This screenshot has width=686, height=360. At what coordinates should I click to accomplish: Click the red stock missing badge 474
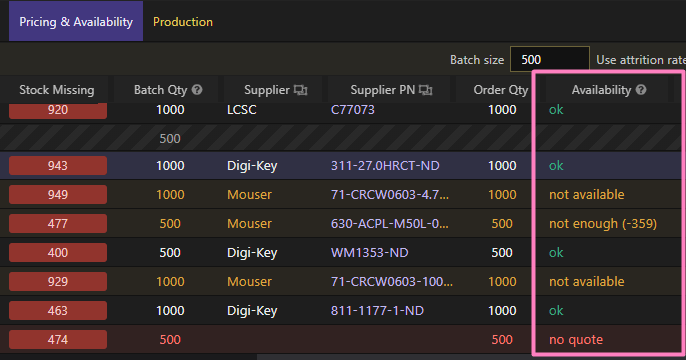tap(58, 339)
